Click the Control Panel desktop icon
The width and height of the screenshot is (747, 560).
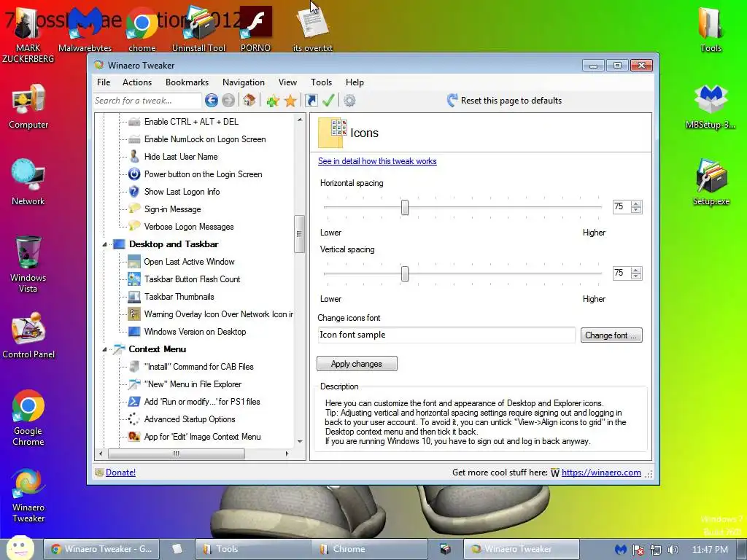tap(28, 336)
